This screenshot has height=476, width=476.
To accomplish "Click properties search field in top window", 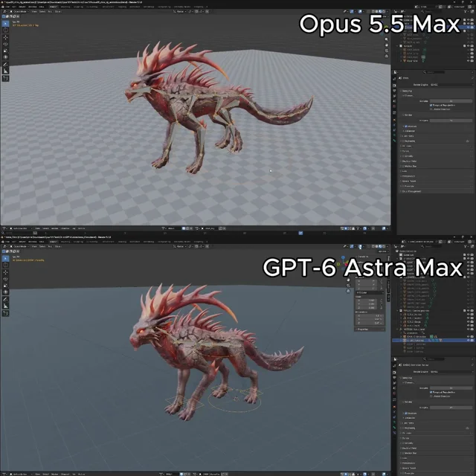I will pyautogui.click(x=434, y=72).
